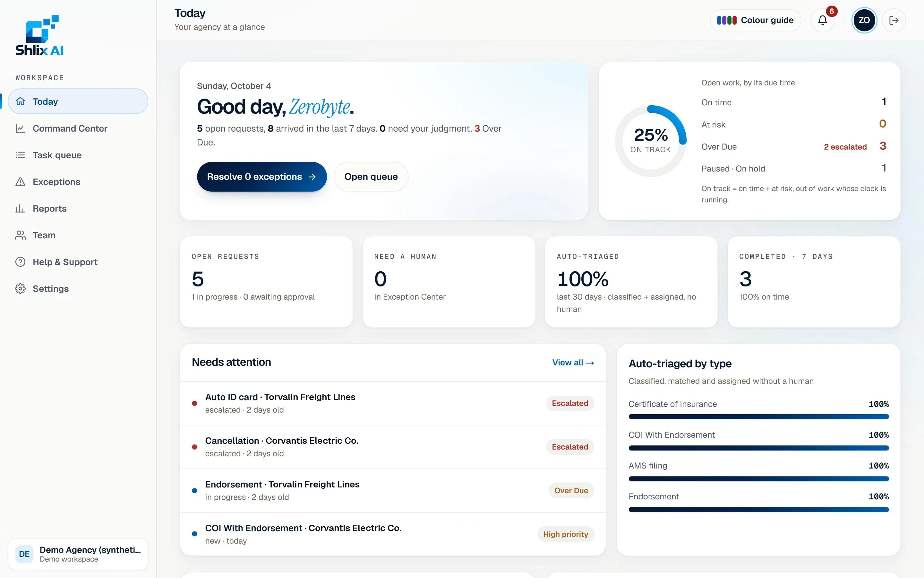
Task: Click the 25% on track progress ring
Action: point(651,141)
